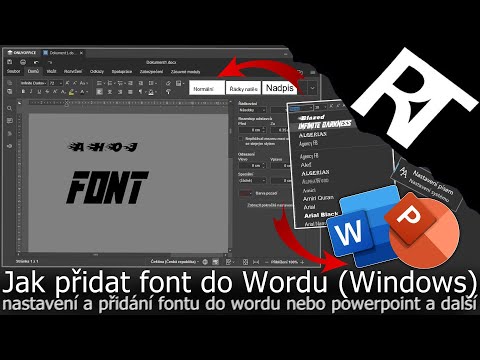Redo the last action

pyautogui.click(x=50, y=62)
